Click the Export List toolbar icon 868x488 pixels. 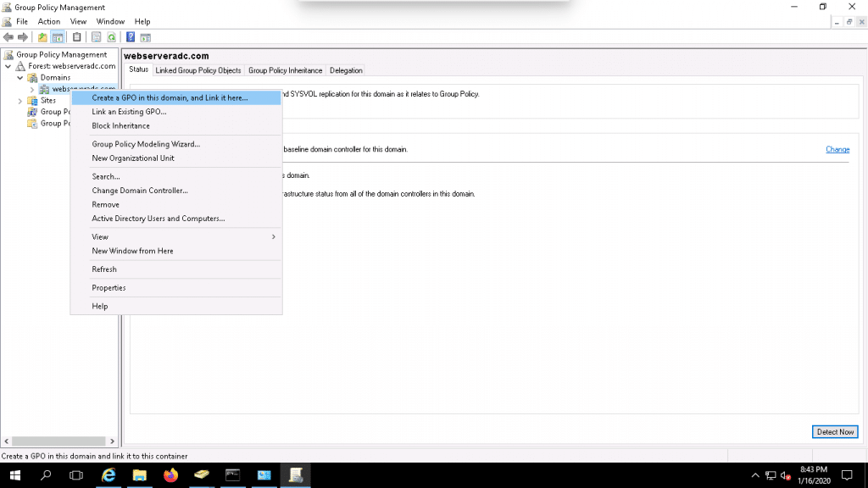pyautogui.click(x=97, y=37)
